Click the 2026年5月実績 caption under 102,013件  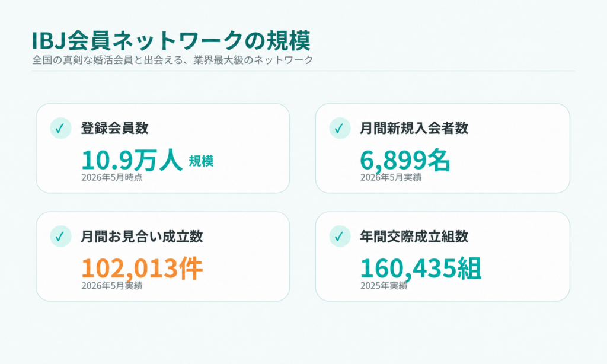click(112, 286)
